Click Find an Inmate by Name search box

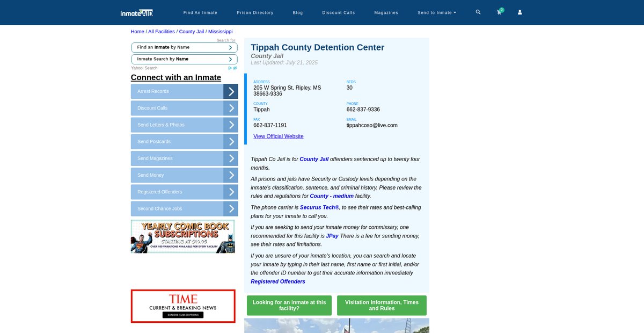pos(184,47)
